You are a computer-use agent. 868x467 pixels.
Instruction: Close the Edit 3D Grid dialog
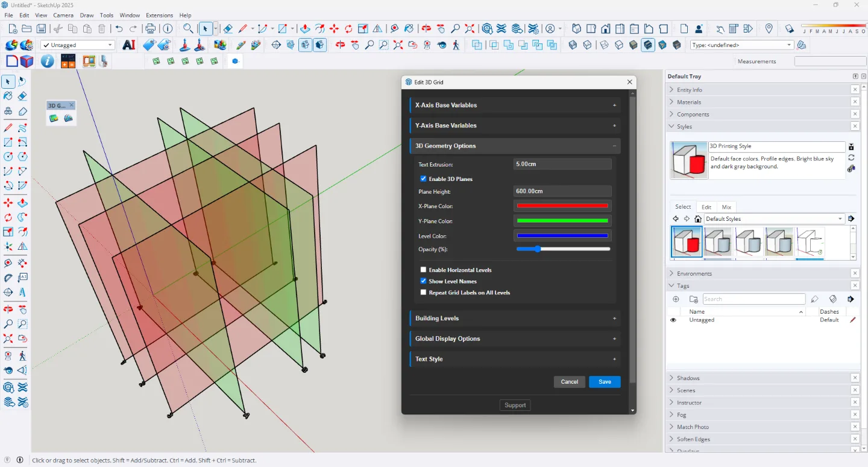click(630, 82)
